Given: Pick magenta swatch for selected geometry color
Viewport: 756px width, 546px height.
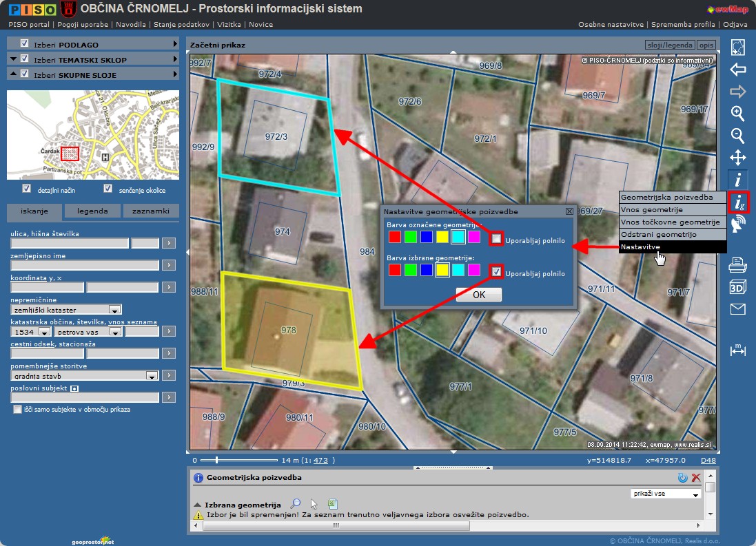Looking at the screenshot, I should [x=473, y=270].
